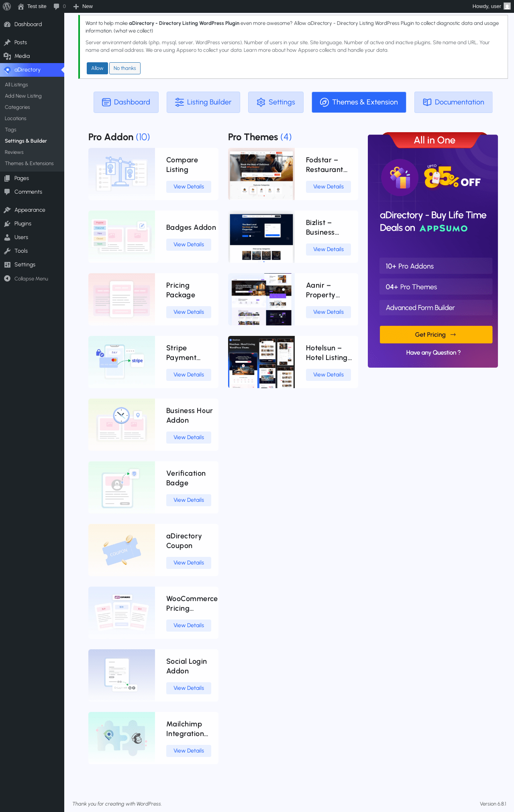View details for Pricing Package addon
This screenshot has height=812, width=514.
pos(189,312)
